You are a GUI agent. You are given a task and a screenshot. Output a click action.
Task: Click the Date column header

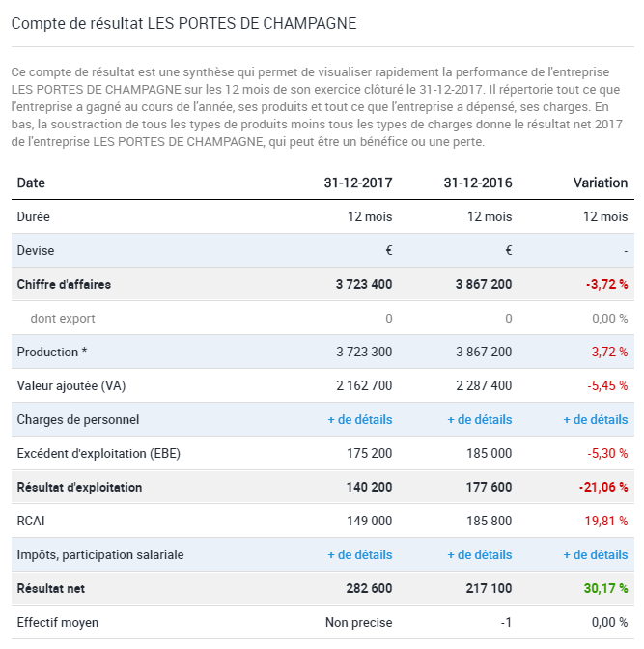31,183
